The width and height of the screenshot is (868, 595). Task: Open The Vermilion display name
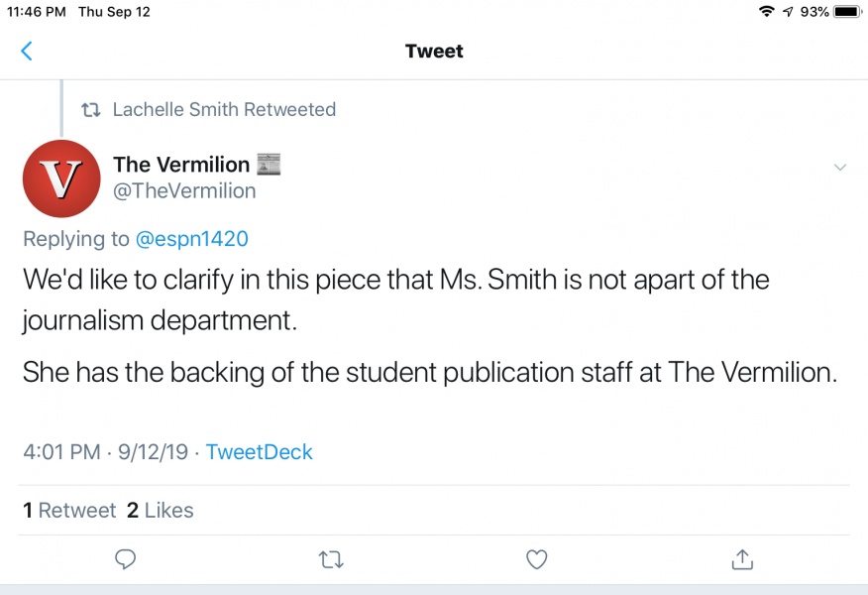[180, 165]
